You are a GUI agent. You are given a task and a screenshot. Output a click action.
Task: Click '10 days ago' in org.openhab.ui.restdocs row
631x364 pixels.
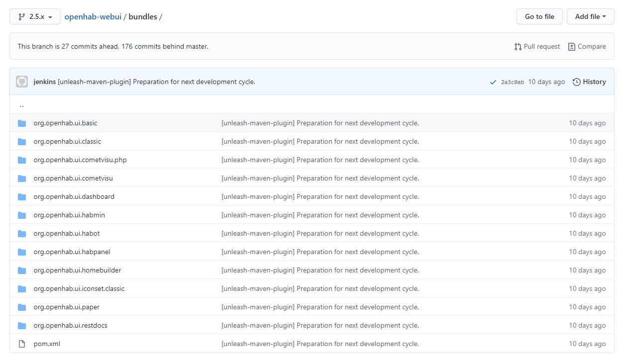[587, 325]
